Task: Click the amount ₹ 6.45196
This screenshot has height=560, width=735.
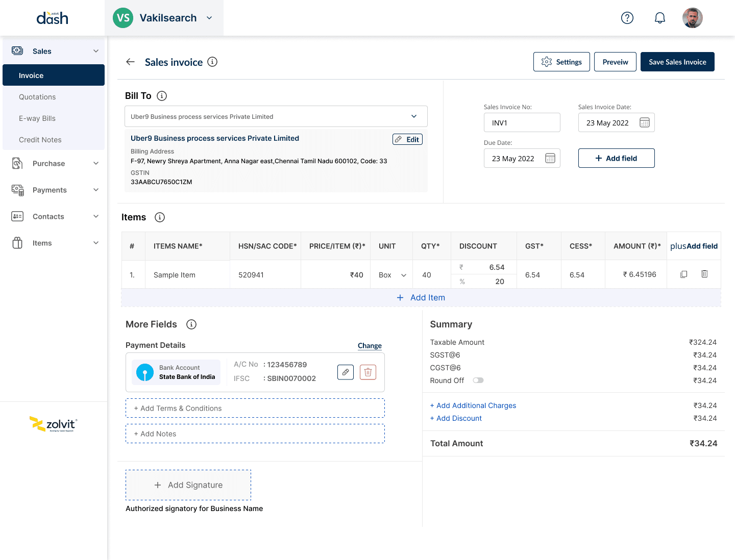Action: coord(640,274)
